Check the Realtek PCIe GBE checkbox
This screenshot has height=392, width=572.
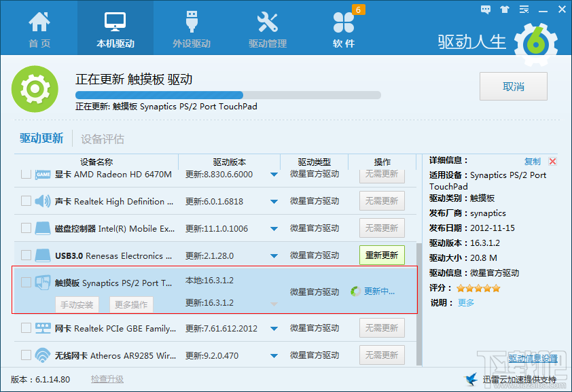coord(26,328)
